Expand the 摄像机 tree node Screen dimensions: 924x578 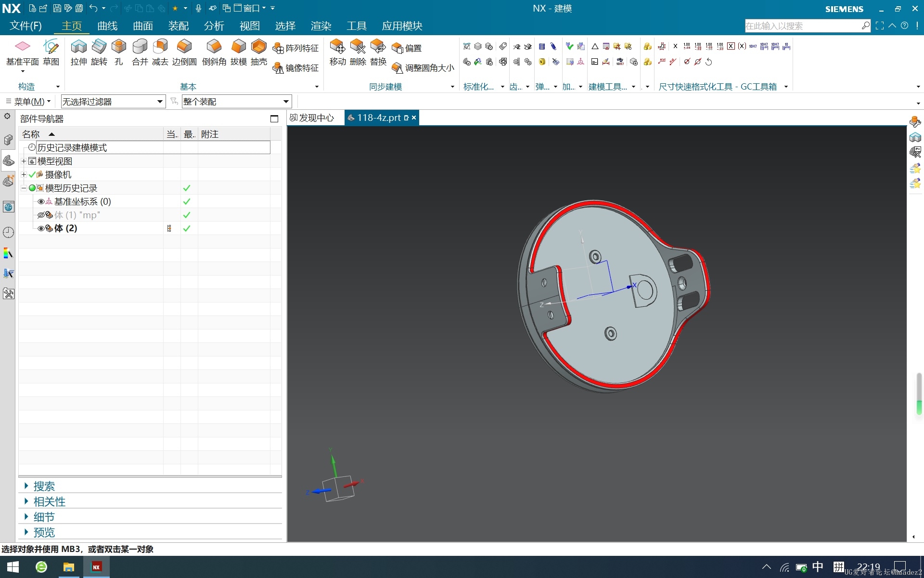click(24, 174)
